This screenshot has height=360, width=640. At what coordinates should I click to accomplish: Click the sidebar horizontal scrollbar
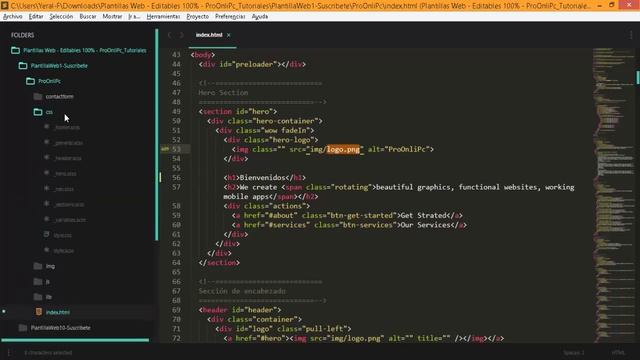(x=75, y=340)
